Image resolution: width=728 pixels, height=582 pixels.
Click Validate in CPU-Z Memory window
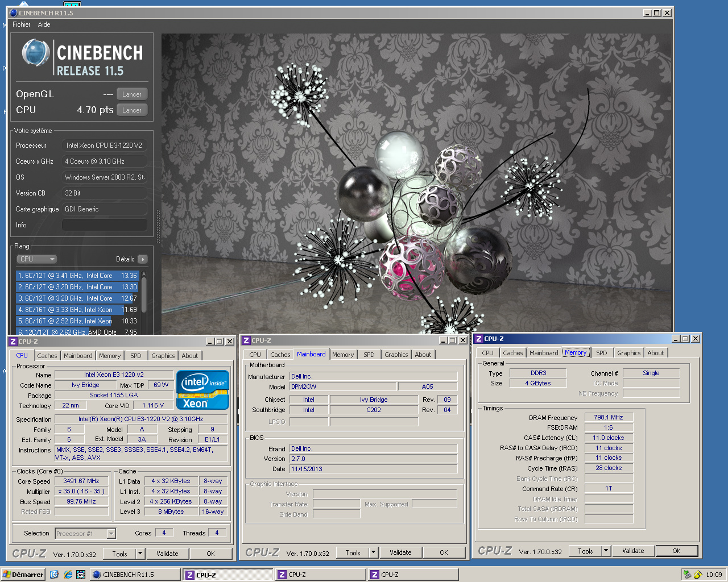coord(634,551)
